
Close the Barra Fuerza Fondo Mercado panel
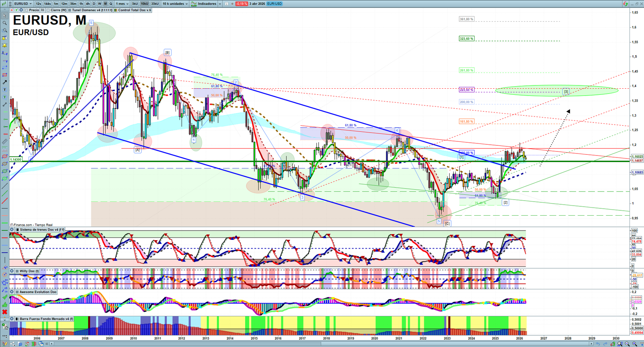12,319
